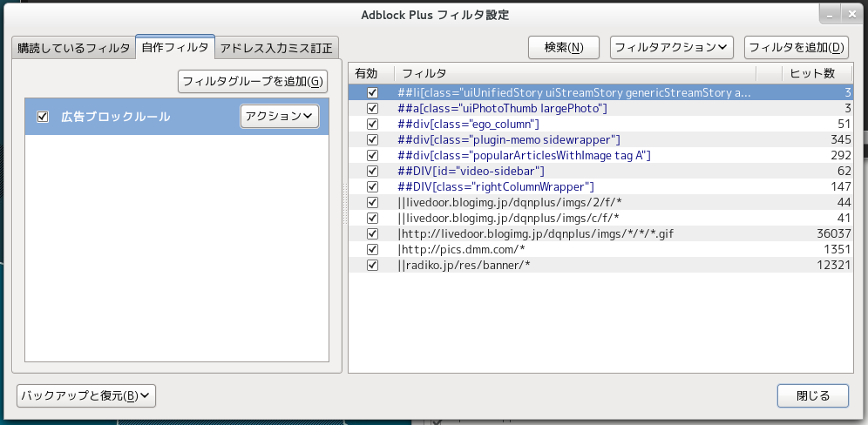
Task: Open the アクション dropdown for the filter group
Action: (x=279, y=116)
